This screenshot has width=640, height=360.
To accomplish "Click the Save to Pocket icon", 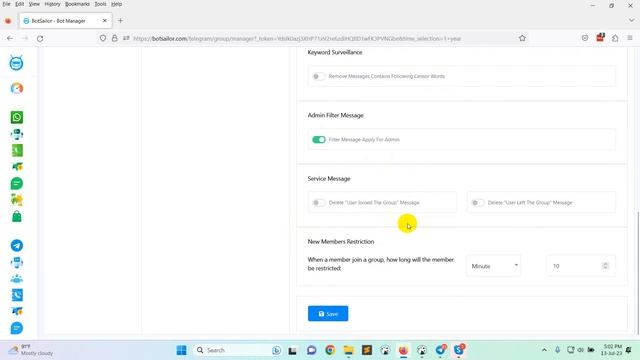I will (585, 38).
